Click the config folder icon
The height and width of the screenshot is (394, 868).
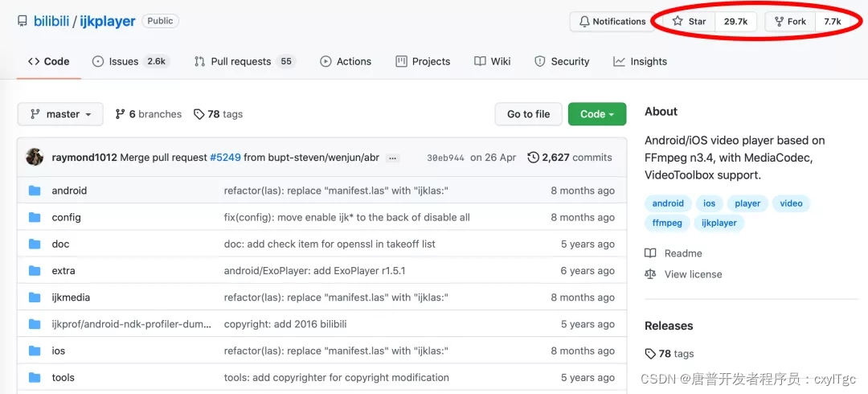[35, 217]
